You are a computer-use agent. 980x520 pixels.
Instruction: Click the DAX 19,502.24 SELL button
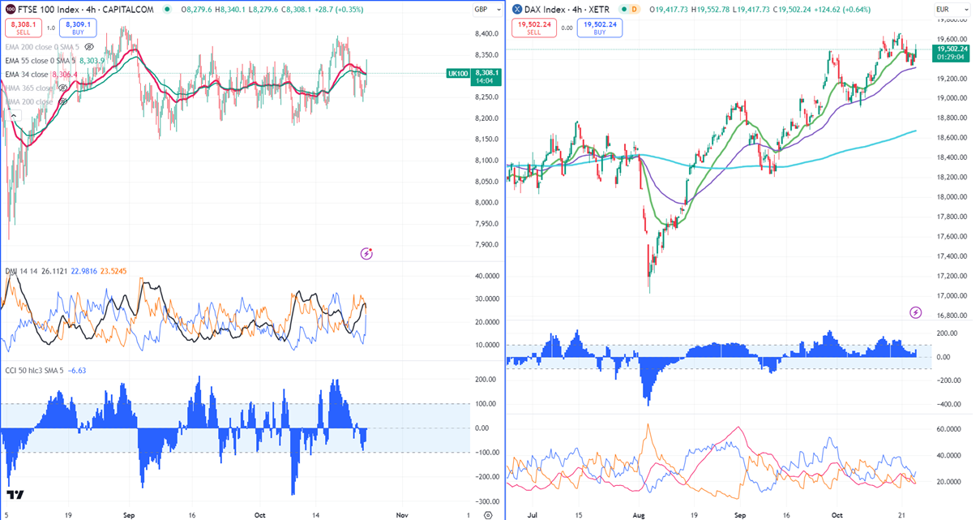533,28
